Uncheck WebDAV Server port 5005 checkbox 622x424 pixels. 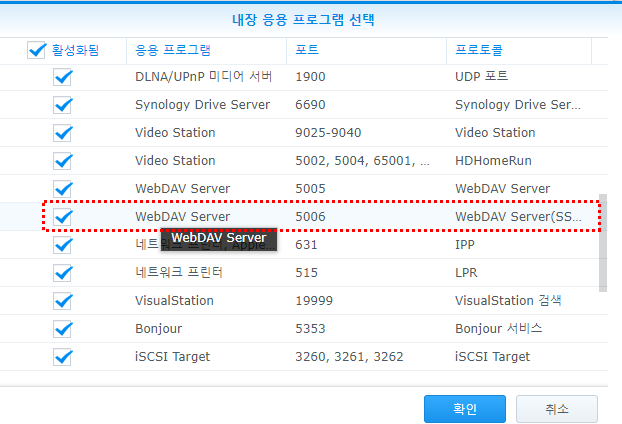[63, 188]
